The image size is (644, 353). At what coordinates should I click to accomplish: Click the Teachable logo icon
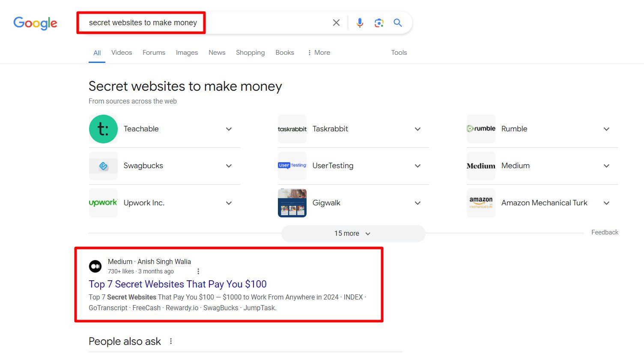coord(103,129)
